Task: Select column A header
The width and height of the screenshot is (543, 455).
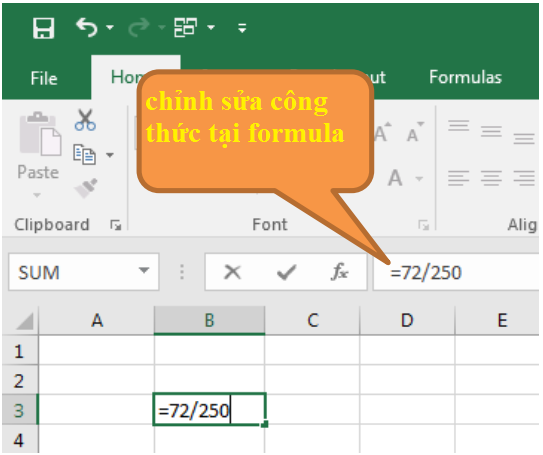Action: [97, 321]
